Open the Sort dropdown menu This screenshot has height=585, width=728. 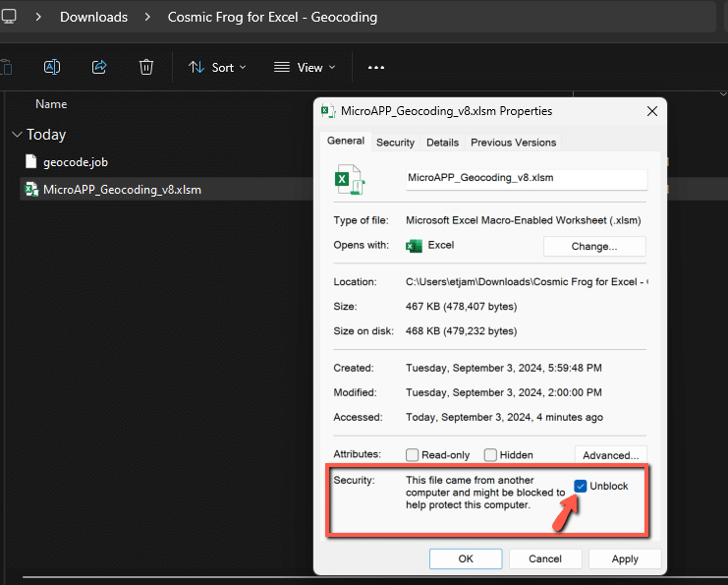[217, 68]
